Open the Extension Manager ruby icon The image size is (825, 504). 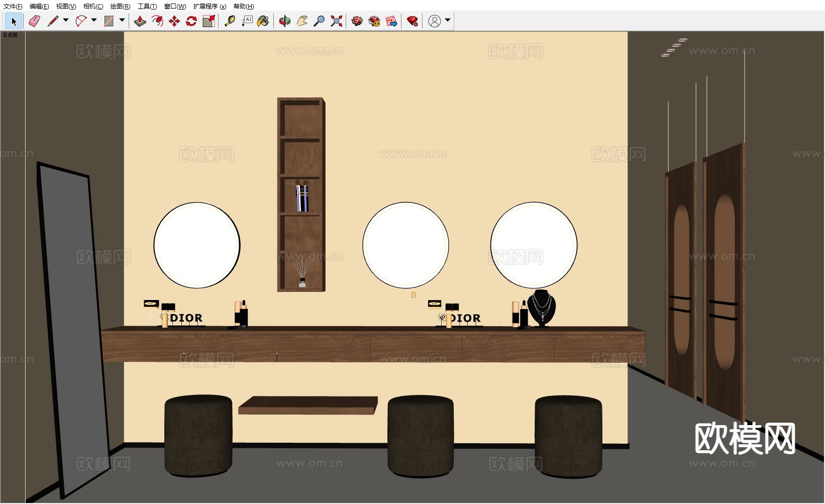pyautogui.click(x=412, y=21)
